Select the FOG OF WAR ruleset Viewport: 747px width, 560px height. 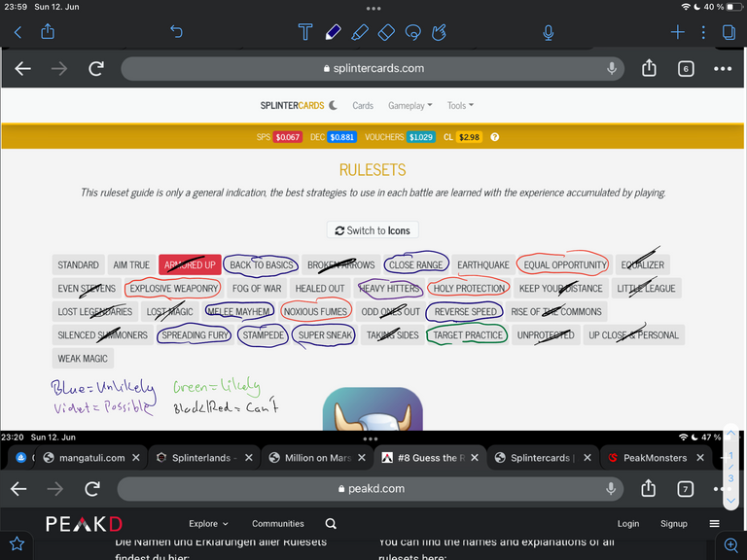coord(257,288)
